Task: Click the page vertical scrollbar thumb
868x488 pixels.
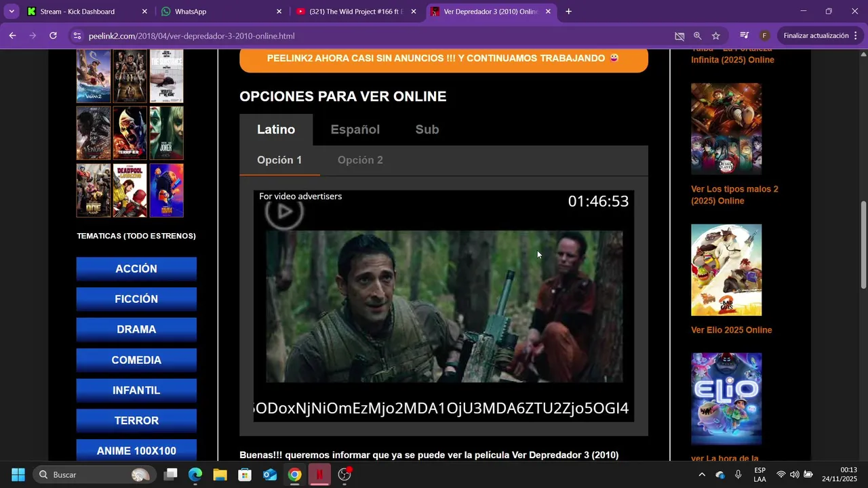Action: click(863, 244)
